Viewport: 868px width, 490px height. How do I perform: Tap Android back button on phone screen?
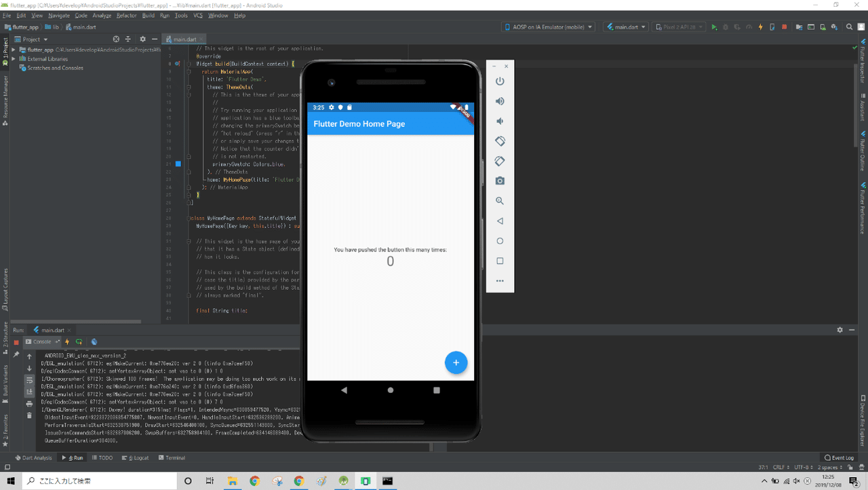(x=344, y=390)
